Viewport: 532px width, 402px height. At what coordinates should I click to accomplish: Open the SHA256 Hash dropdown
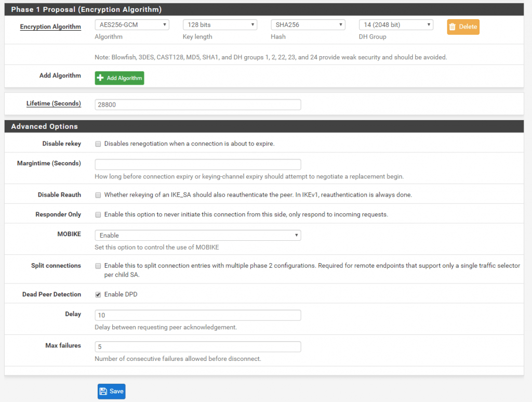point(308,25)
